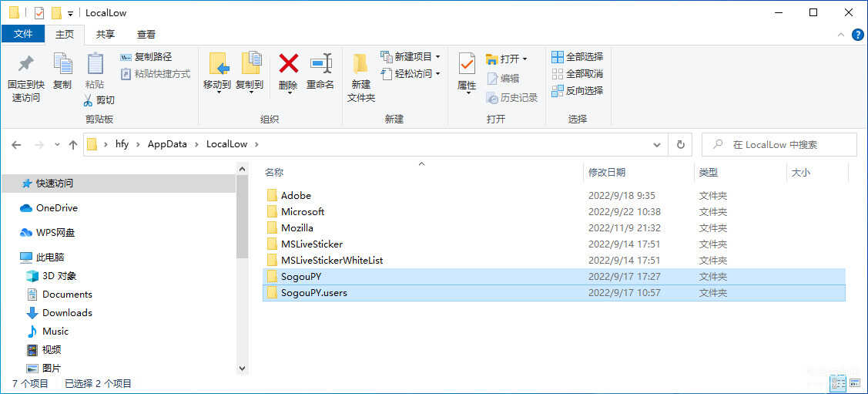Open the New Item (新建项目) dropdown
The height and width of the screenshot is (394, 868).
pyautogui.click(x=411, y=57)
